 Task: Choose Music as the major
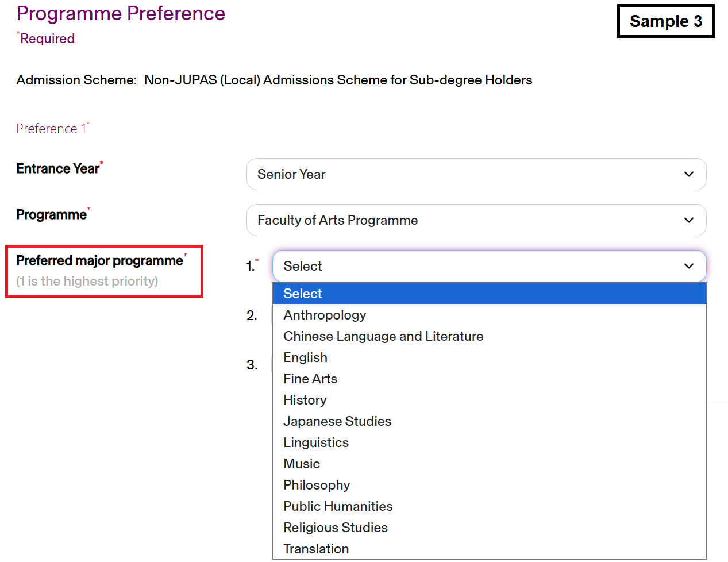302,464
